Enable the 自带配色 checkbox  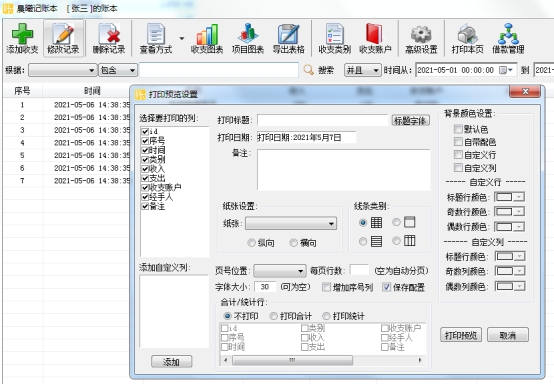pyautogui.click(x=458, y=142)
